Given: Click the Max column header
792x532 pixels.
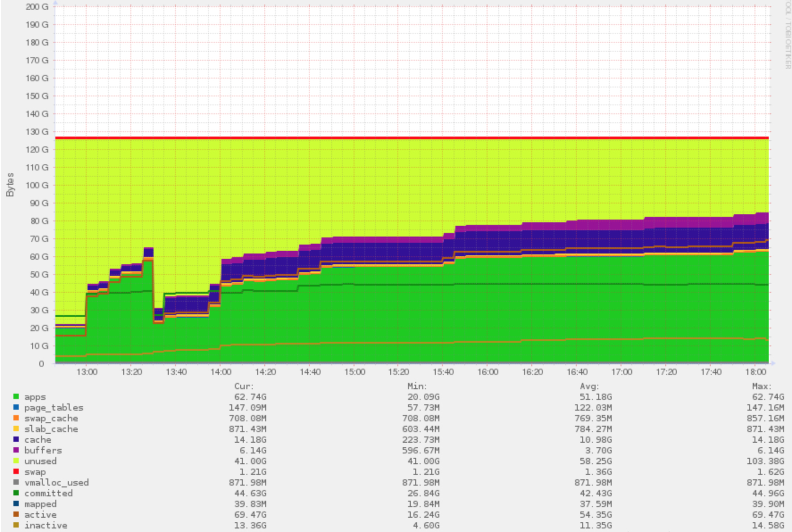Looking at the screenshot, I should click(x=761, y=386).
